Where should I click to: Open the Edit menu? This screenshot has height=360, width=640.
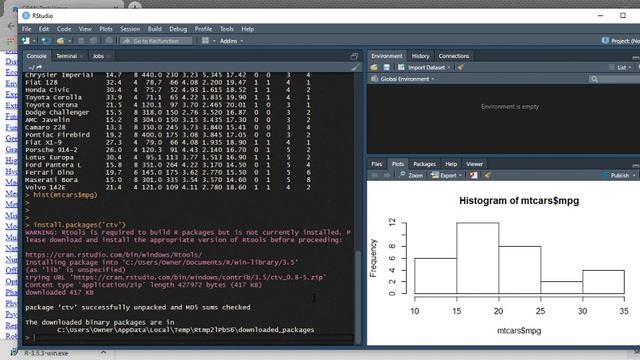pyautogui.click(x=44, y=29)
